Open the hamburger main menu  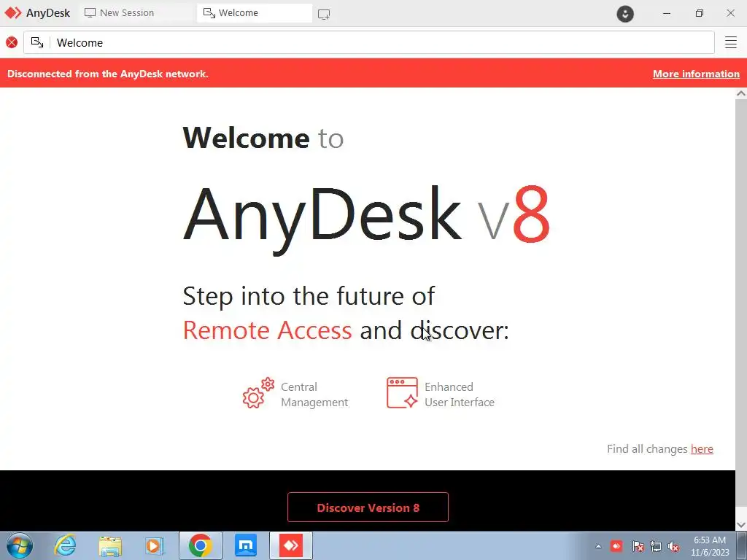tap(731, 42)
